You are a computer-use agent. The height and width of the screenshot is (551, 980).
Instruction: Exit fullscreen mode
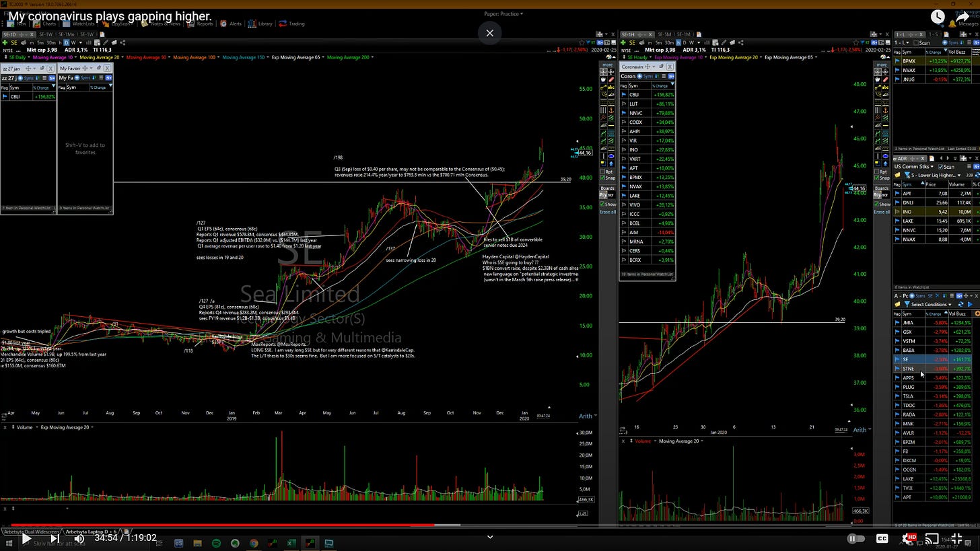[956, 538]
